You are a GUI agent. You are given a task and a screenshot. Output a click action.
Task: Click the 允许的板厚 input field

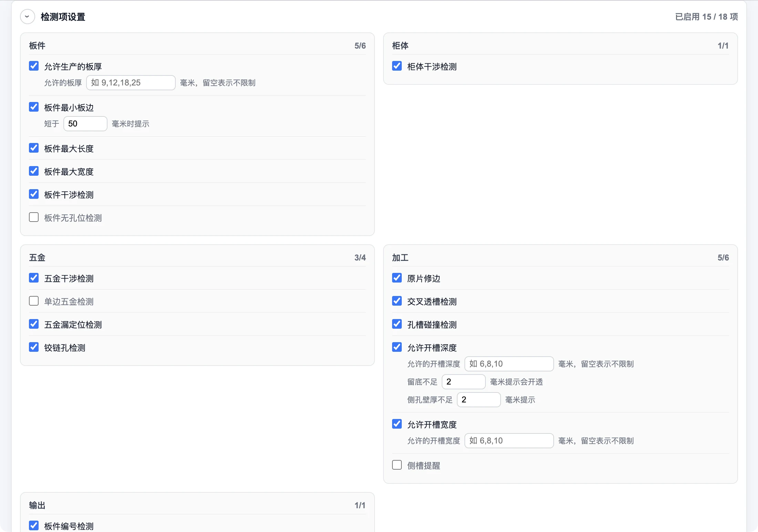point(131,83)
